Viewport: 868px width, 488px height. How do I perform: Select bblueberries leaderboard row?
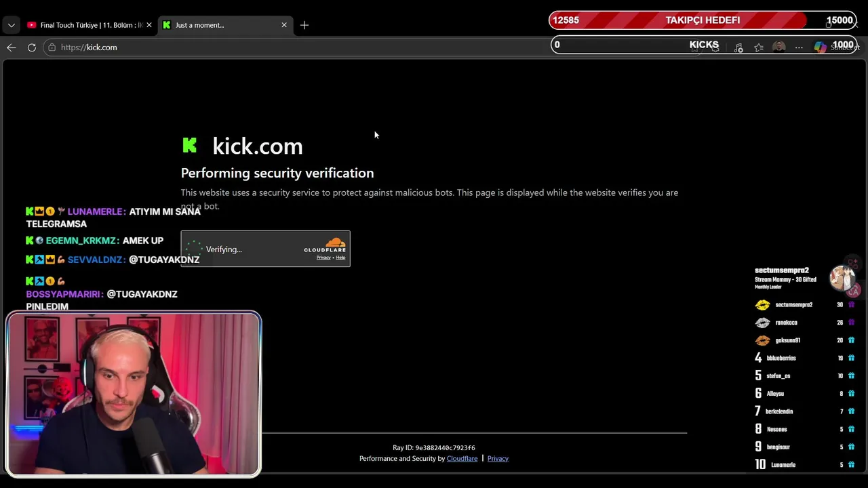805,358
